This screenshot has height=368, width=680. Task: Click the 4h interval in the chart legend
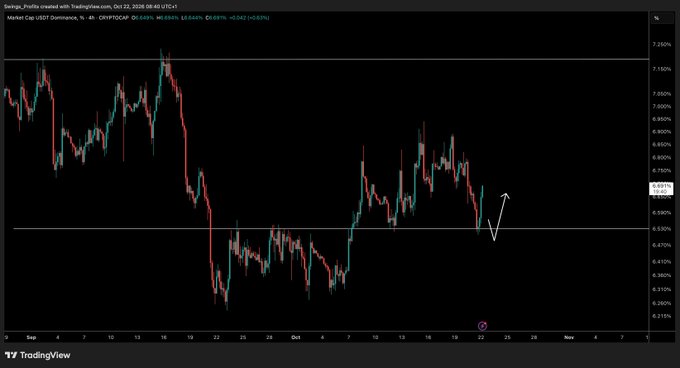[x=91, y=18]
